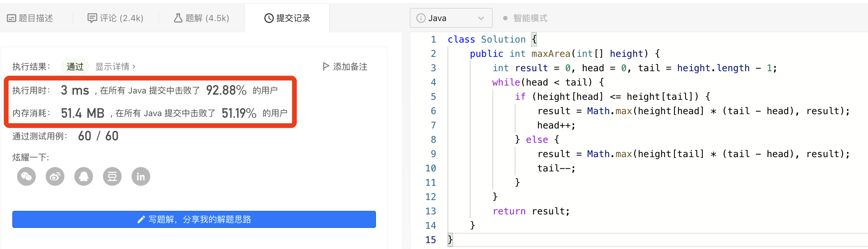
Task: Click the 60 / 60 test cases text
Action: point(98,136)
